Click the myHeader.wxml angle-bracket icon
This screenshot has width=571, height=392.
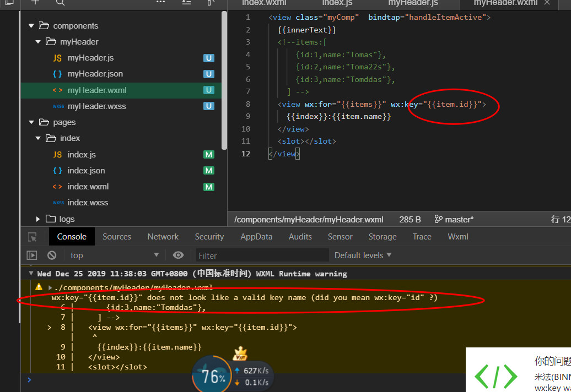[x=57, y=90]
